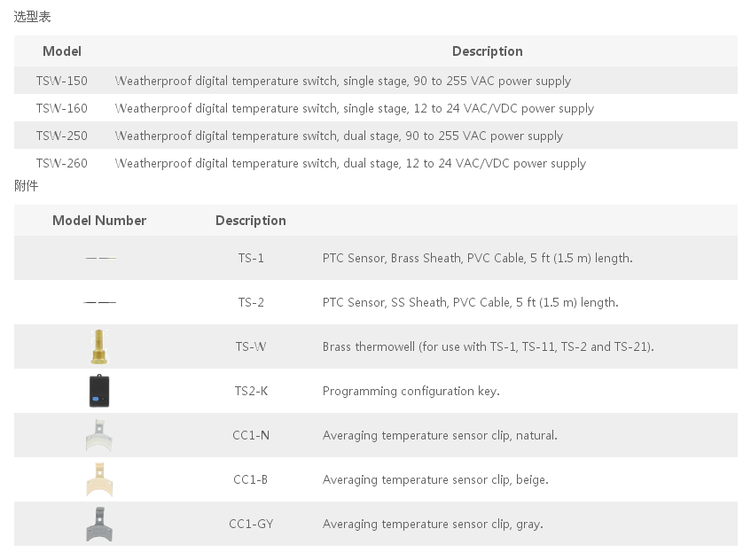Click the black programming key image
This screenshot has height=560, width=743.
[x=99, y=391]
